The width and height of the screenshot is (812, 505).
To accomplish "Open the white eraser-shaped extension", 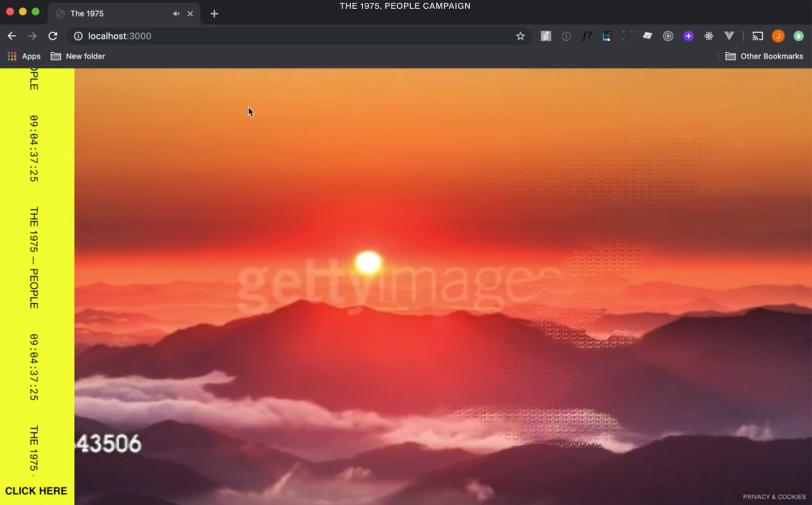I will point(647,36).
